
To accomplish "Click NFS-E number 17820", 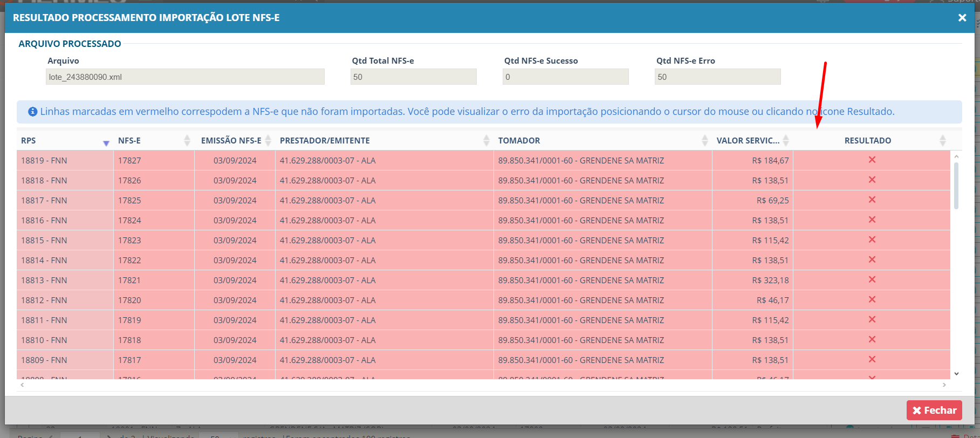I will (129, 300).
